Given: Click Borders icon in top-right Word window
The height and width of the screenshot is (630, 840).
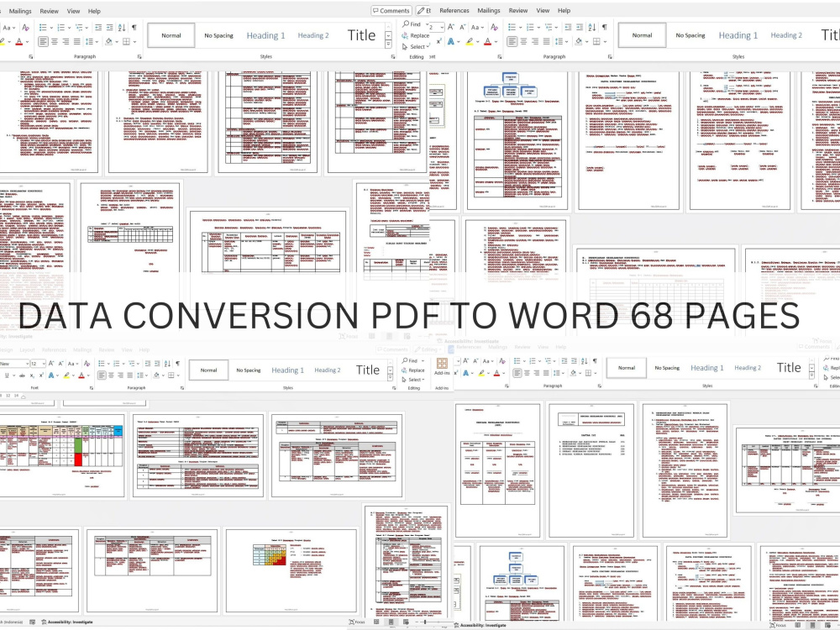Looking at the screenshot, I should click(598, 42).
